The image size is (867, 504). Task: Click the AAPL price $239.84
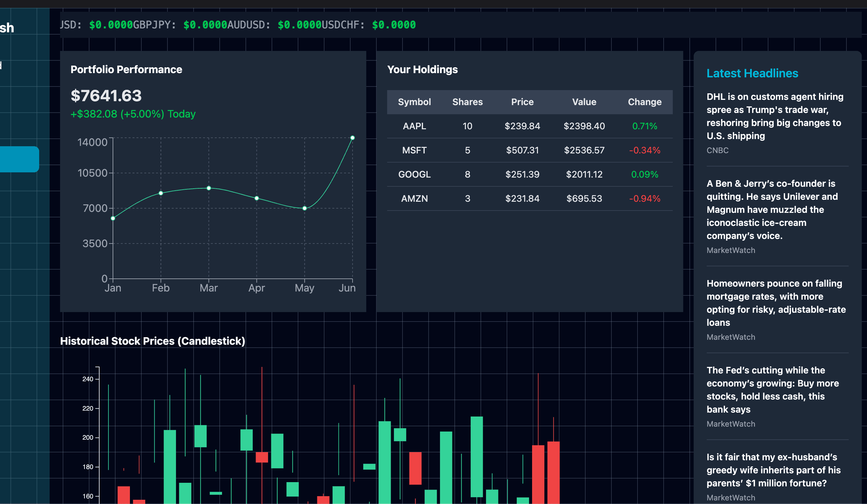click(x=522, y=126)
